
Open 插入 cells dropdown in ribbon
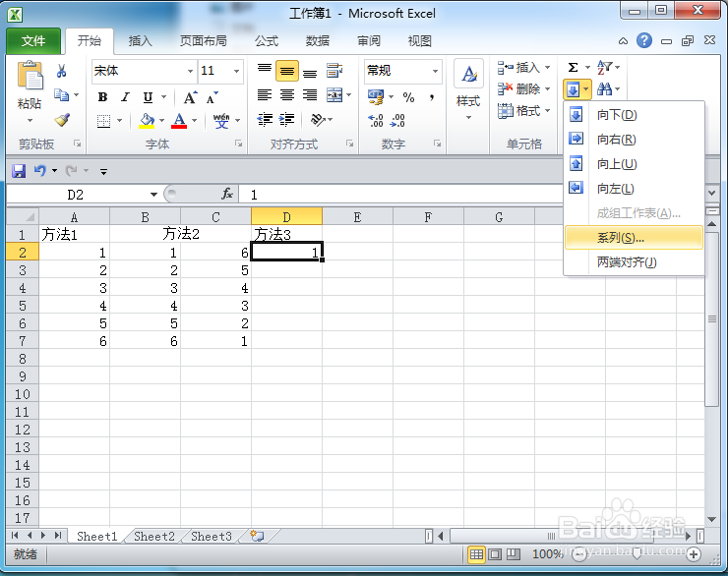pos(524,68)
